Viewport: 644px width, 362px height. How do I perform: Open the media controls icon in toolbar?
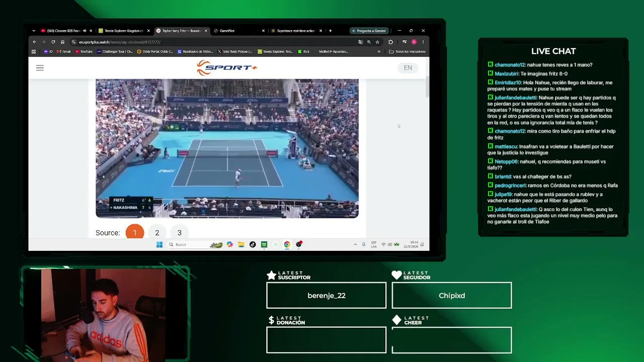[404, 42]
